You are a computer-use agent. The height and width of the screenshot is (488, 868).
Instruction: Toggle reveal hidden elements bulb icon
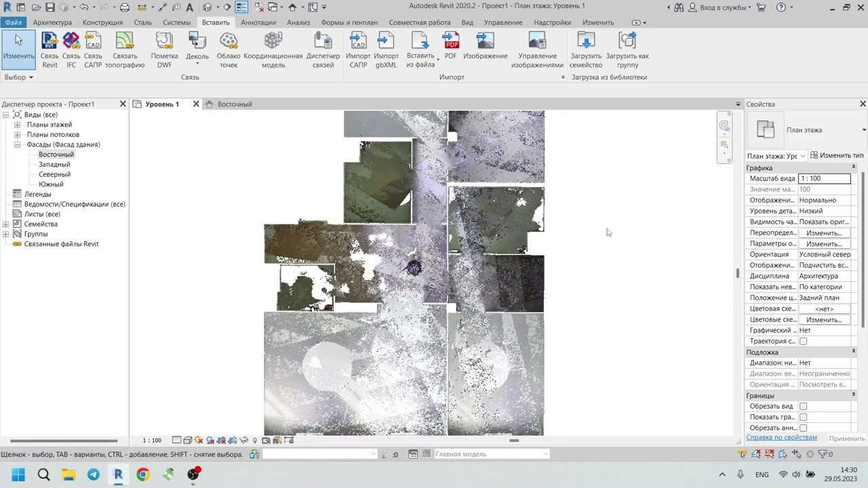pyautogui.click(x=255, y=441)
